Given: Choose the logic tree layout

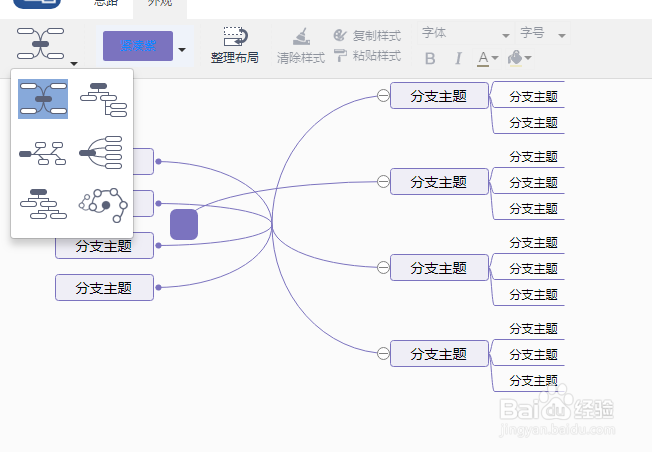Looking at the screenshot, I should click(104, 99).
